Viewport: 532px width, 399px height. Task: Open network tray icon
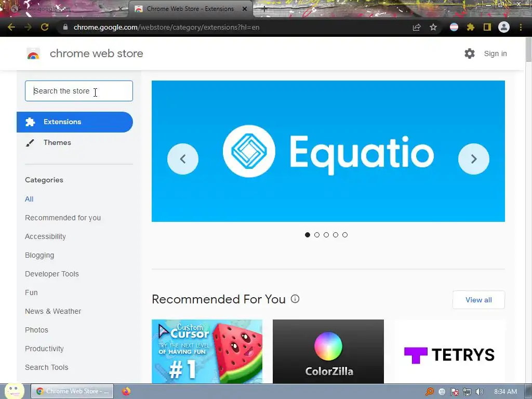(467, 392)
